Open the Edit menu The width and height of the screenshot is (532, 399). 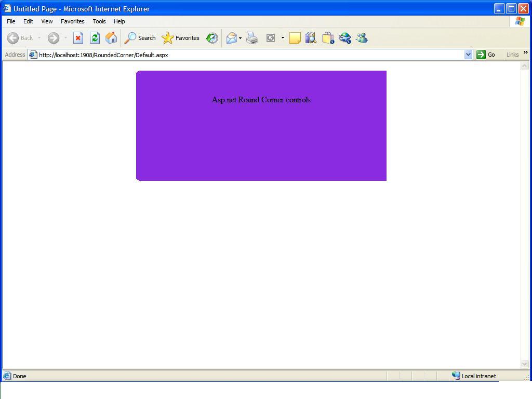point(28,21)
